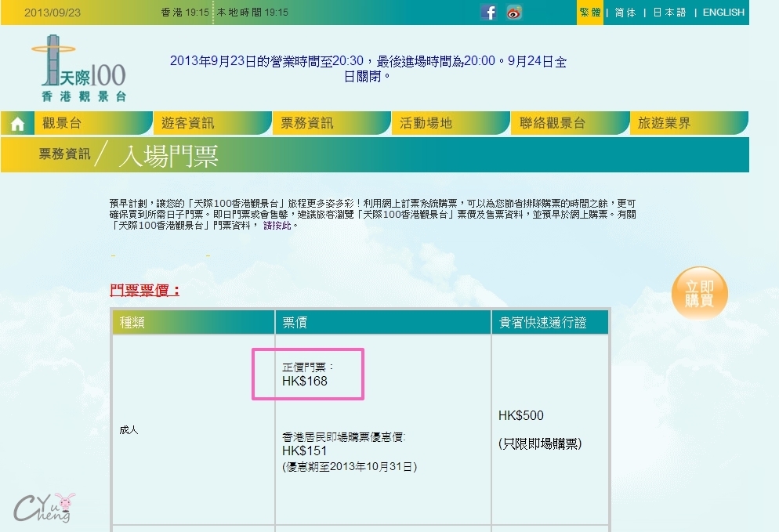Open the 活動場地 menu
779x532 pixels.
click(x=426, y=123)
